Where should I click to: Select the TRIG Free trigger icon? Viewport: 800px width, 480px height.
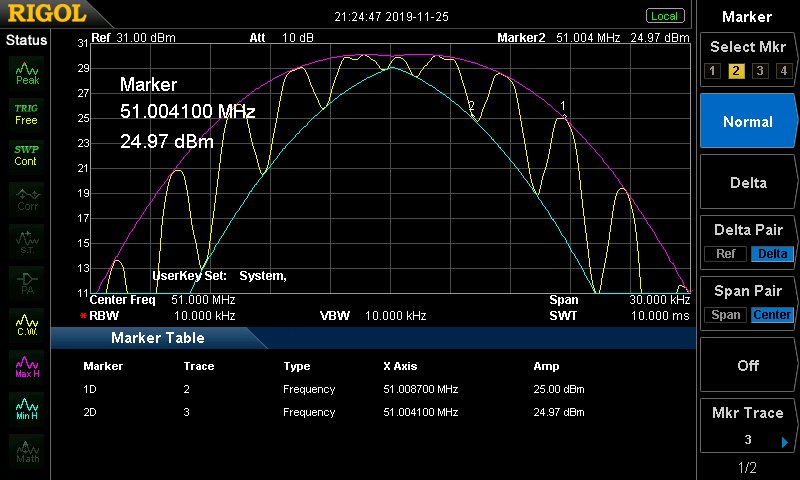[x=26, y=113]
